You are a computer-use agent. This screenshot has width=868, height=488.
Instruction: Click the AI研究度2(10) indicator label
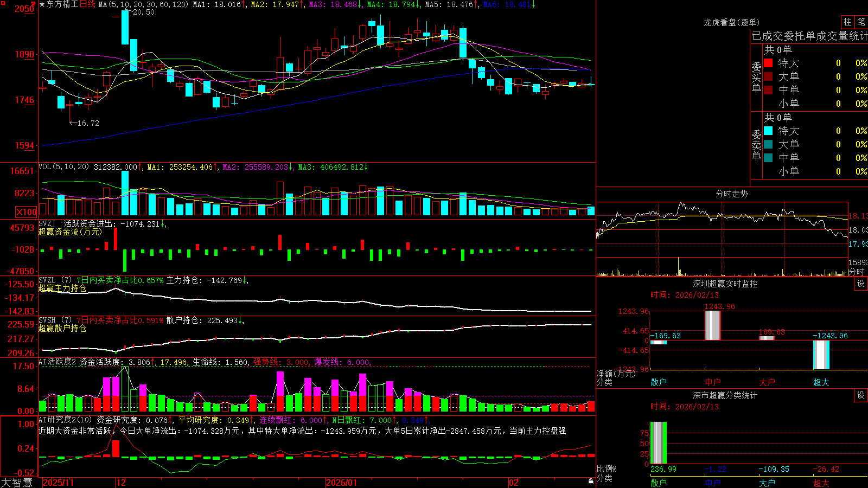point(66,420)
